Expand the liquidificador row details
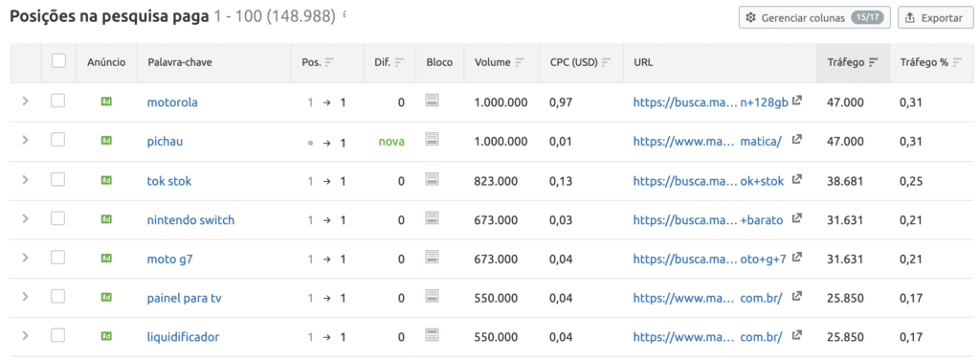 25,335
